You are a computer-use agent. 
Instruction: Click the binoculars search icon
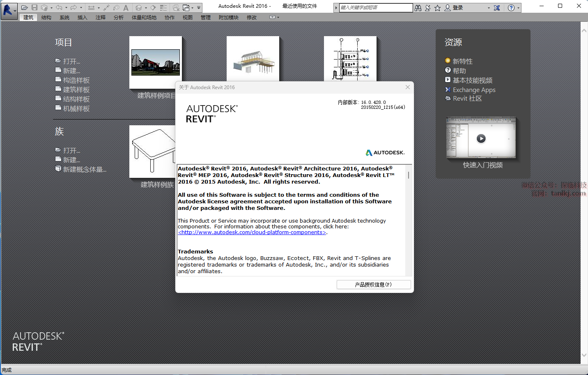[418, 8]
